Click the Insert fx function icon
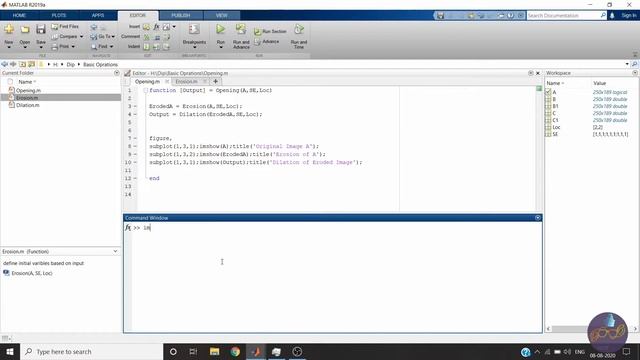640x360 pixels. (x=156, y=27)
